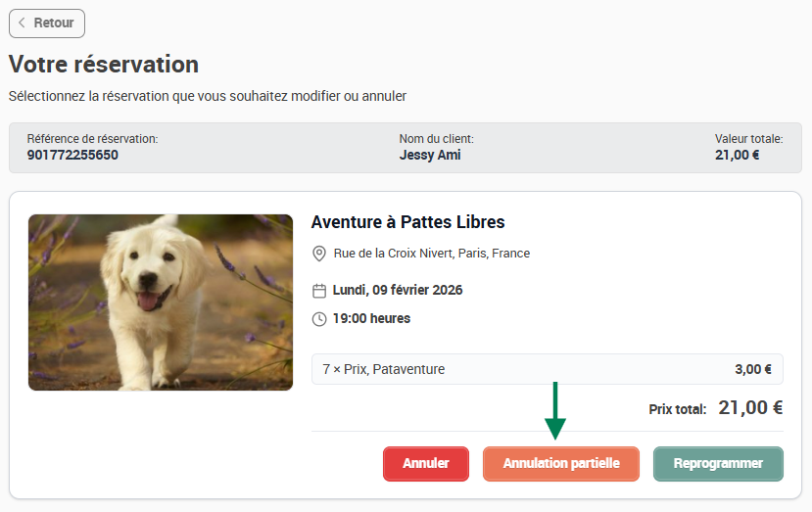812x512 pixels.
Task: Click the Aventure à Pattes Libres title
Action: pyautogui.click(x=407, y=222)
